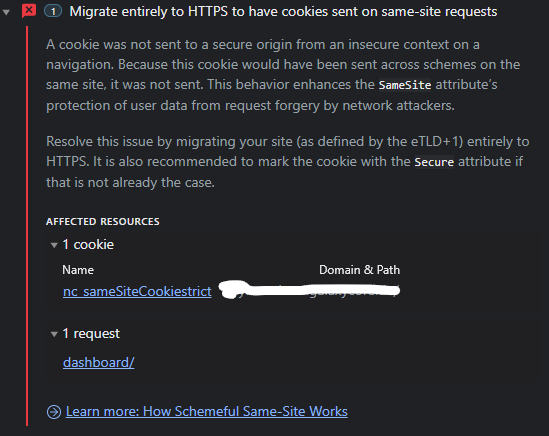Screen dimensions: 549x436
Task: Select the Migrate entirely to HTTPS title
Action: point(283,12)
